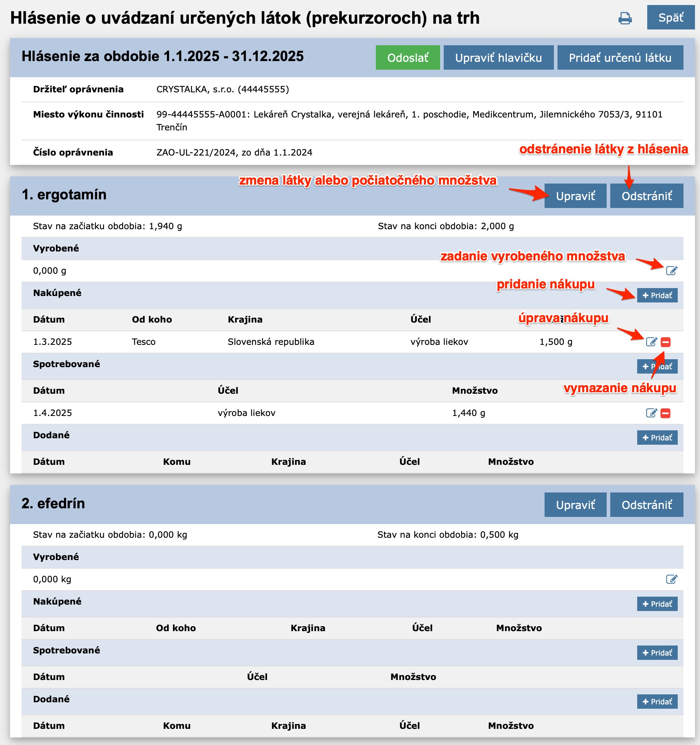Add a delivery under ergotamín Dodané
The height and width of the screenshot is (745, 700).
657,438
